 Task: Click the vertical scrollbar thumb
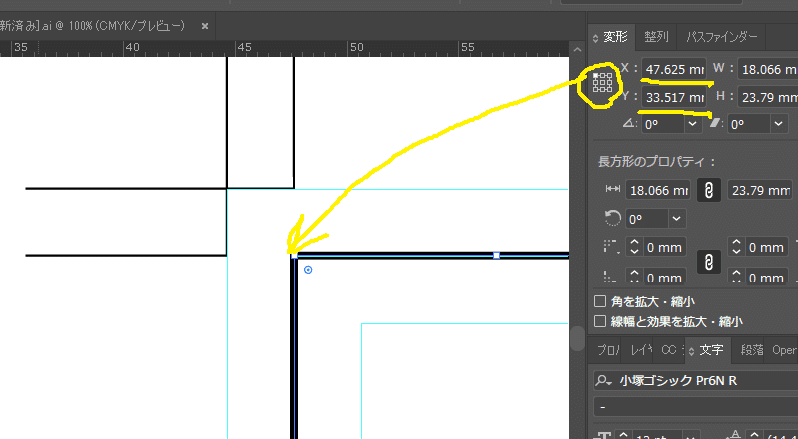click(x=577, y=338)
